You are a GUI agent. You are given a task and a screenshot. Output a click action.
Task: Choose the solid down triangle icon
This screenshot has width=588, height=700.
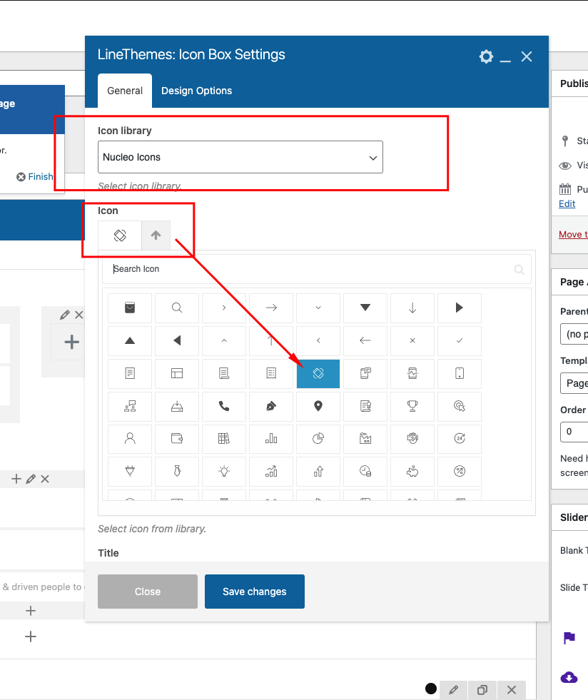point(365,308)
